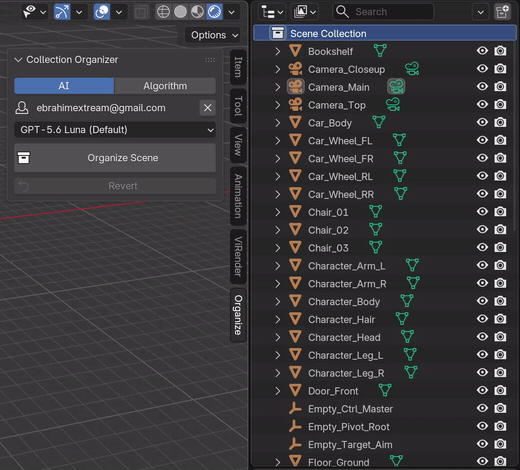The height and width of the screenshot is (470, 520).
Task: Open the ViRender sidebar tab
Action: (238, 256)
